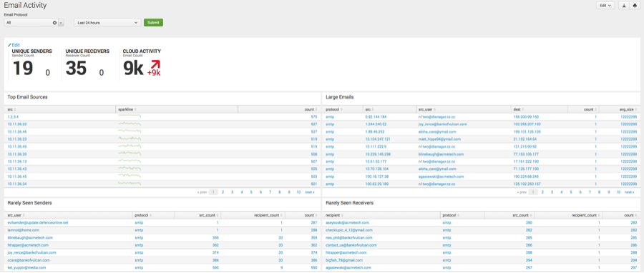This screenshot has height=273, width=644.
Task: Sort Large Emails by src_user column
Action: point(428,109)
